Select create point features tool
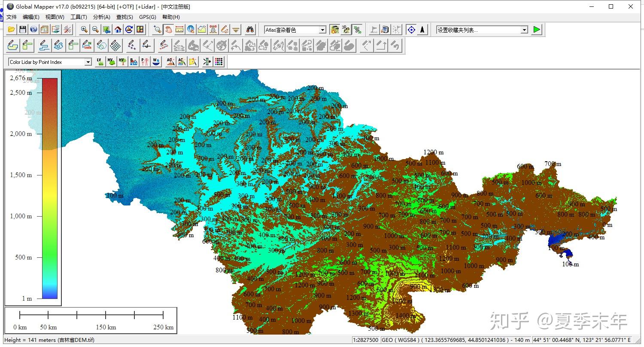 pyautogui.click(x=133, y=45)
